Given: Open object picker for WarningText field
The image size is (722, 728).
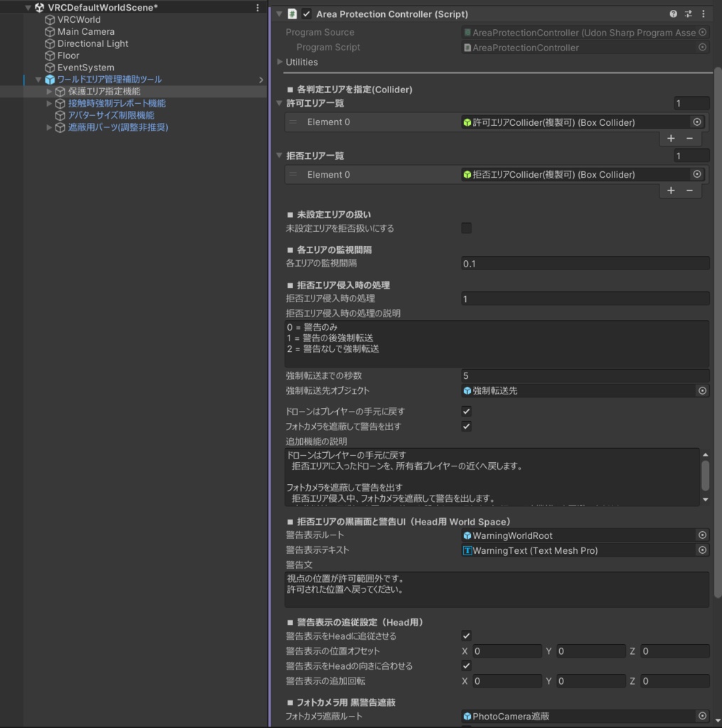Looking at the screenshot, I should tap(702, 550).
